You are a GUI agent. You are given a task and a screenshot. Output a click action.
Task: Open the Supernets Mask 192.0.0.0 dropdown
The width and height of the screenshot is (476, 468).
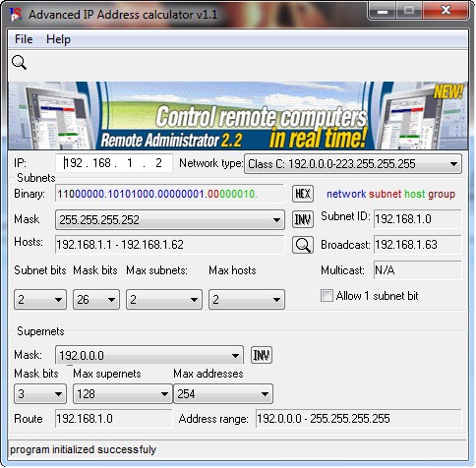pyautogui.click(x=149, y=355)
